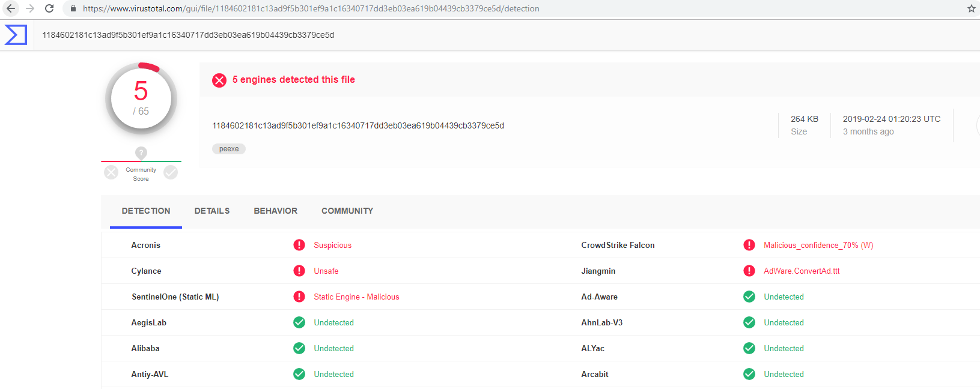Click green check icon in Arcabit row
The height and width of the screenshot is (389, 980).
(749, 374)
